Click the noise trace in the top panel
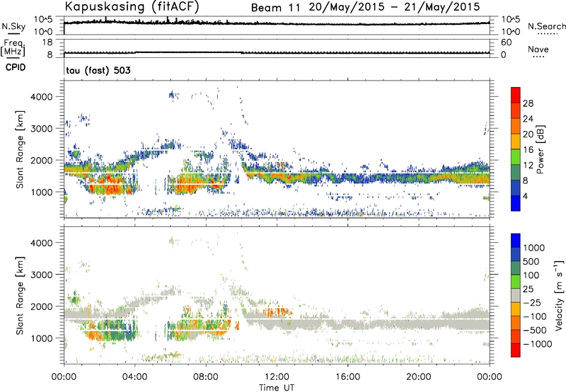 click(x=277, y=23)
